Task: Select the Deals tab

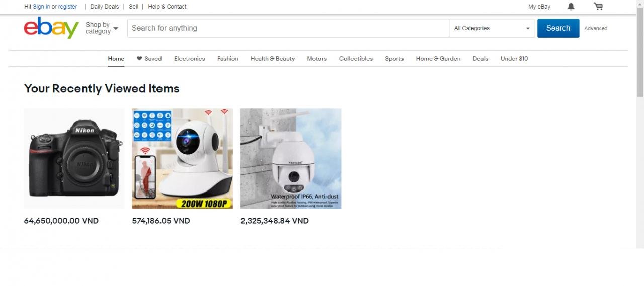Action: [480, 59]
